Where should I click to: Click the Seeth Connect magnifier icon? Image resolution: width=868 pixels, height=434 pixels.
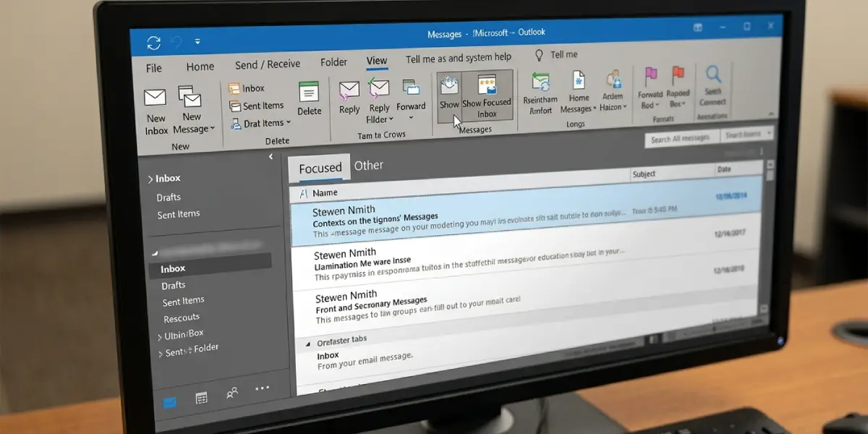pyautogui.click(x=713, y=75)
